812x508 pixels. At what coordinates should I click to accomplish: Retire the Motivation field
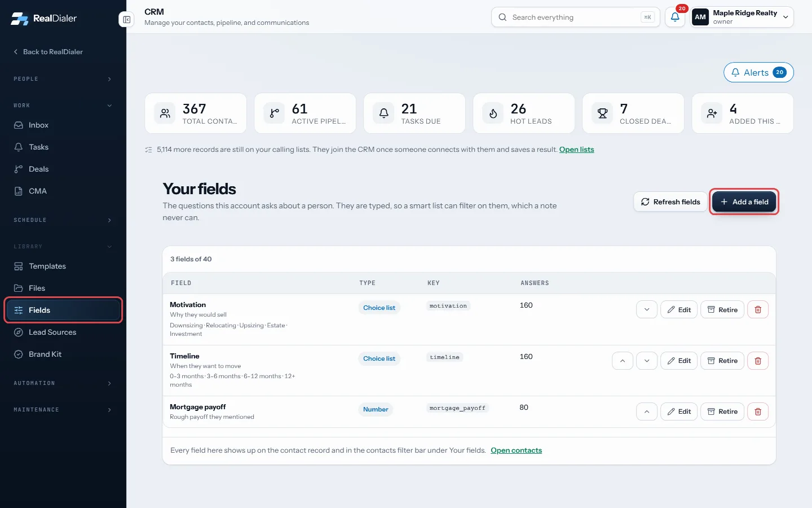[x=722, y=310]
